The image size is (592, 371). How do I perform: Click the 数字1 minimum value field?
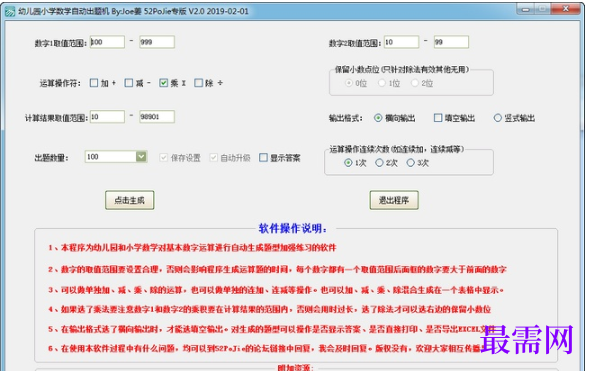pos(107,42)
